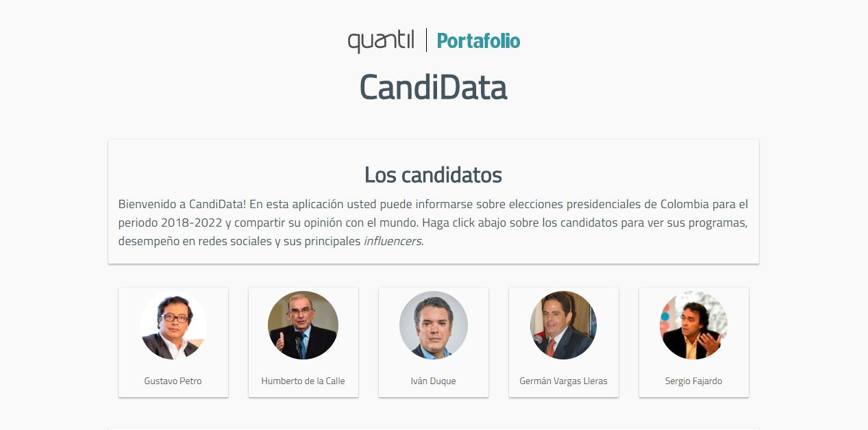
Task: Open Gustavo Petro's profile photo
Action: (x=173, y=325)
